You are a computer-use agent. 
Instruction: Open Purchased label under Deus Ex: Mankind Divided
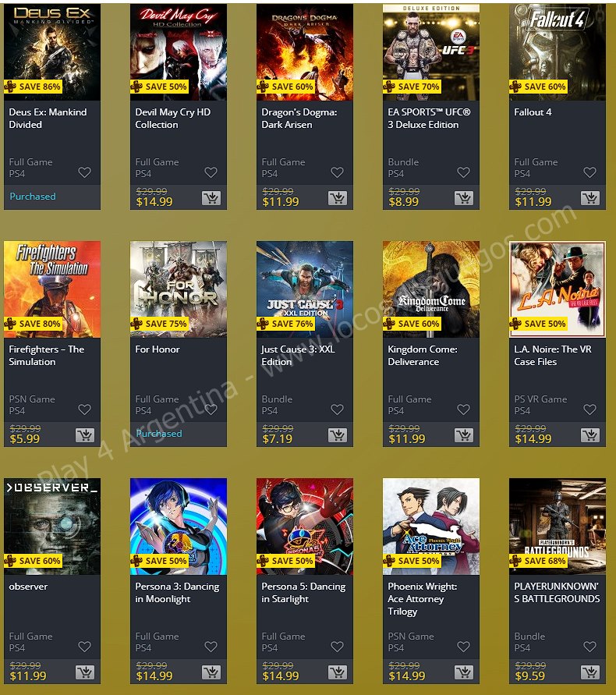pos(33,197)
